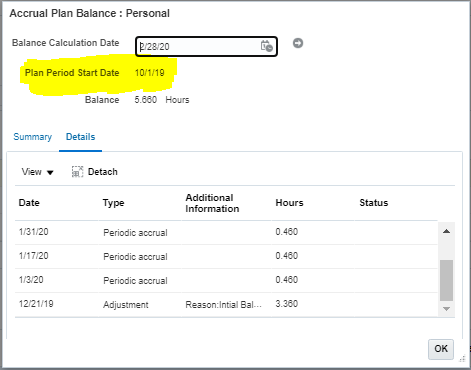Click Periodic accrual in the 1/31/20 row
This screenshot has width=471, height=370.
coord(135,233)
